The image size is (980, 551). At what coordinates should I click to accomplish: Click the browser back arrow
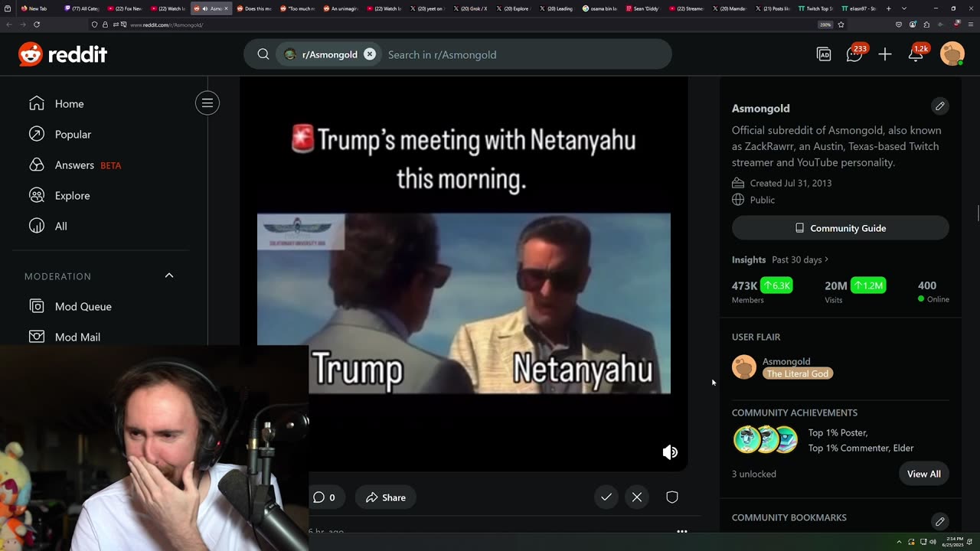pyautogui.click(x=9, y=24)
